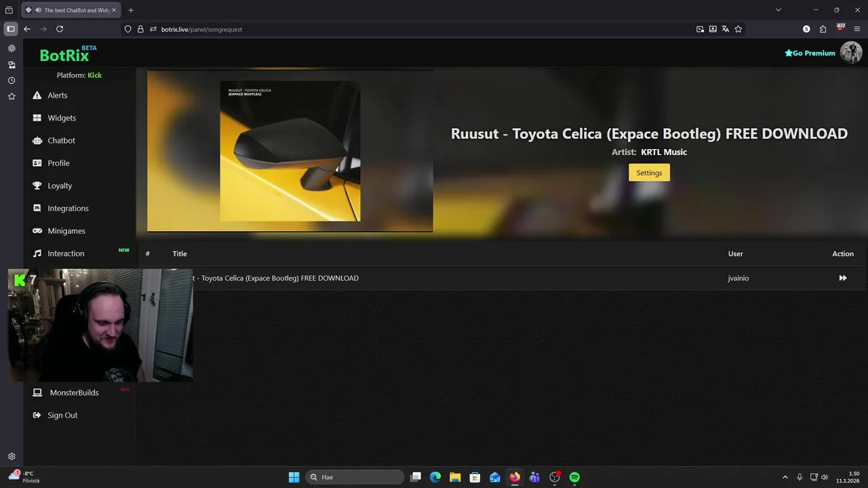The width and height of the screenshot is (868, 488).
Task: Click the Action column header
Action: (843, 253)
